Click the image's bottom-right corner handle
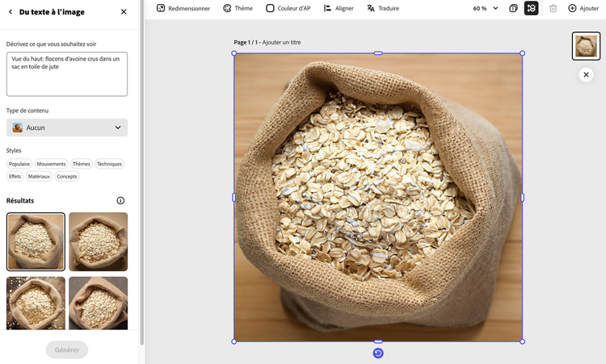This screenshot has width=606, height=364. click(x=522, y=341)
